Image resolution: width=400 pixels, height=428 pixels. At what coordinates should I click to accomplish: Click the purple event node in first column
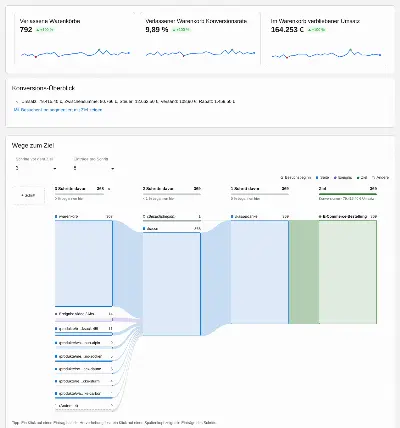[x=84, y=320]
